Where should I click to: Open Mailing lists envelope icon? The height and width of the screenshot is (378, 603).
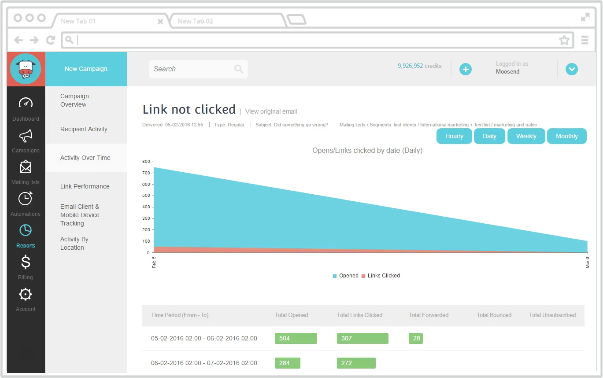tap(26, 167)
